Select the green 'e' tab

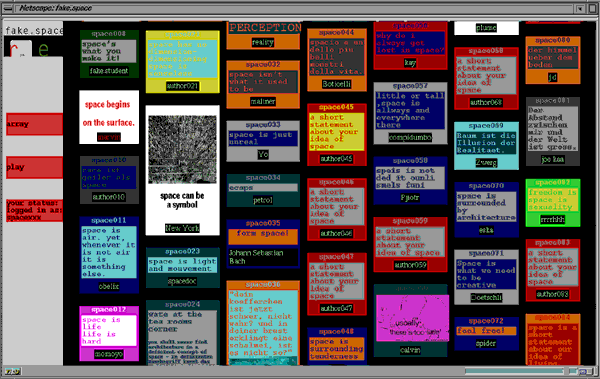43,49
